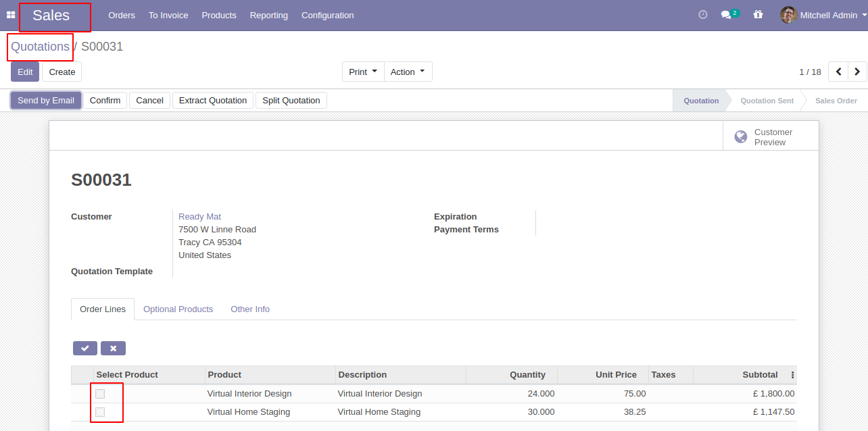This screenshot has height=431, width=868.
Task: Click quantity 24.000 cell
Action: pos(512,394)
